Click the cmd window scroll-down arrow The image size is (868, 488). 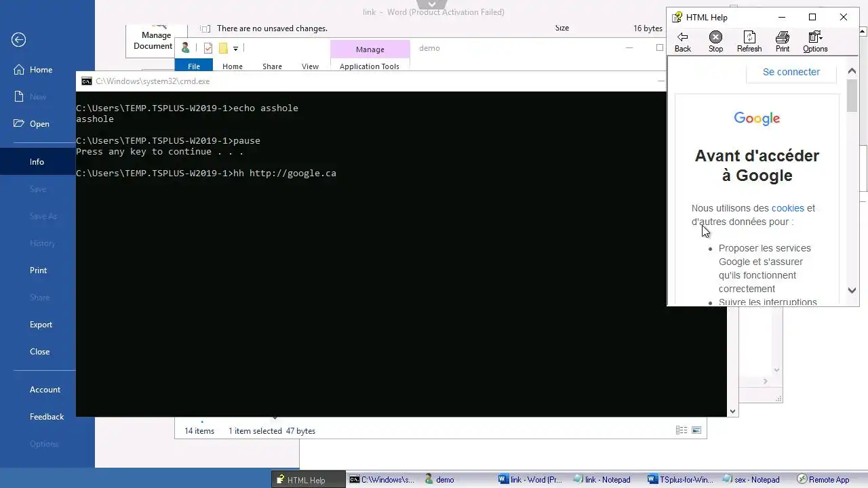[x=732, y=411]
